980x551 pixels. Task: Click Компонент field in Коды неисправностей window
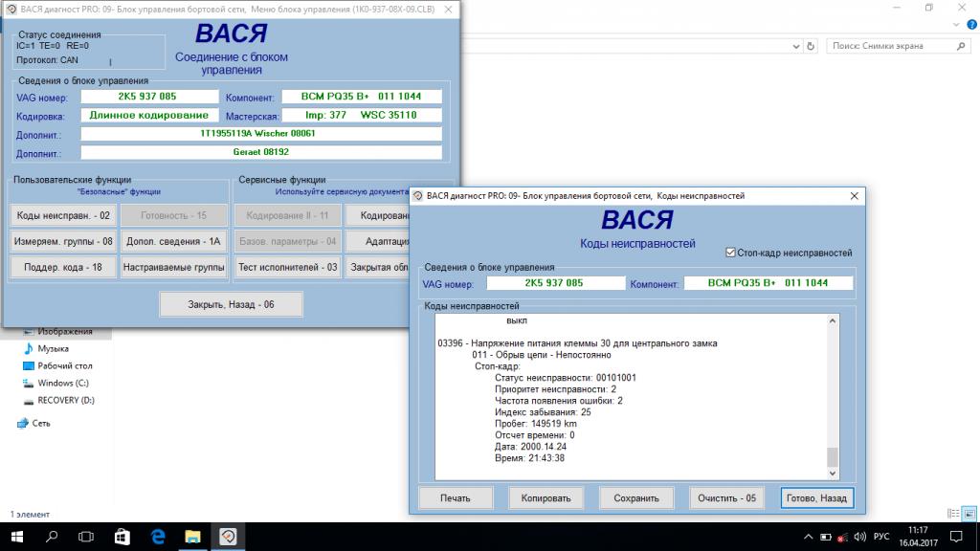pyautogui.click(x=768, y=283)
